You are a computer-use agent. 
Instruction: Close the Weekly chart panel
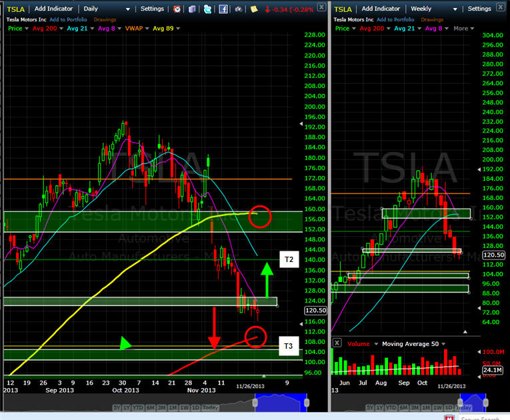pos(501,7)
